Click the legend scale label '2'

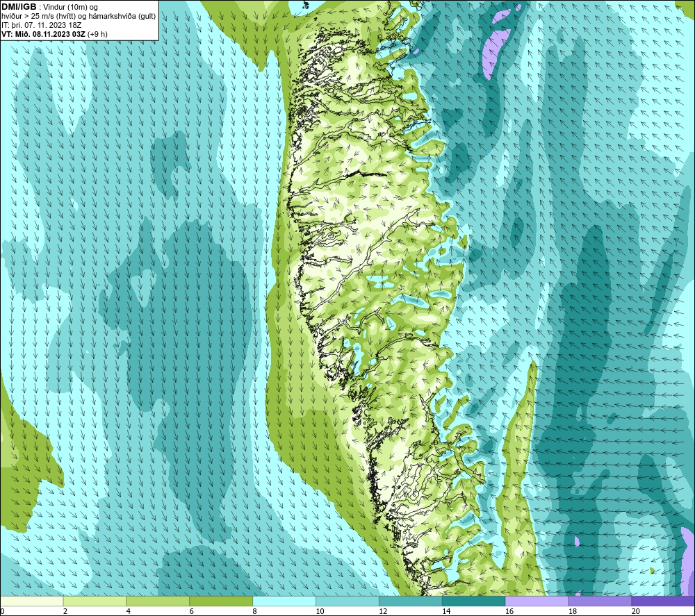pyautogui.click(x=65, y=611)
